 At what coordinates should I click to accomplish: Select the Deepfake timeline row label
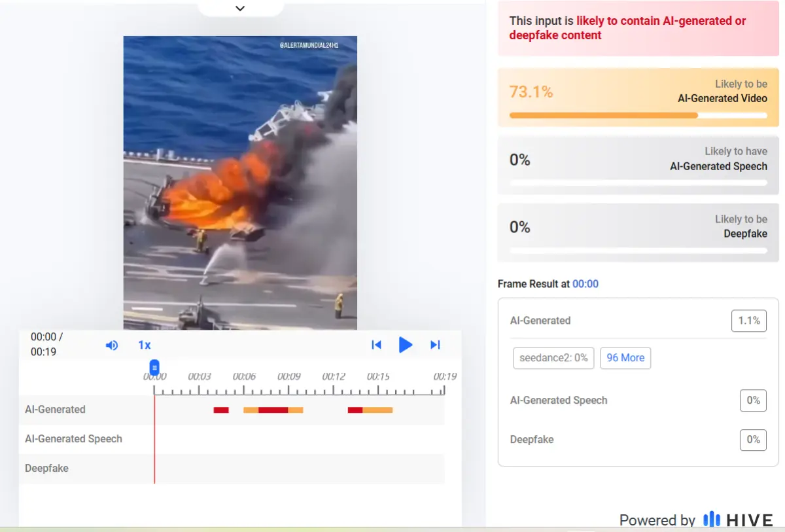click(x=46, y=469)
